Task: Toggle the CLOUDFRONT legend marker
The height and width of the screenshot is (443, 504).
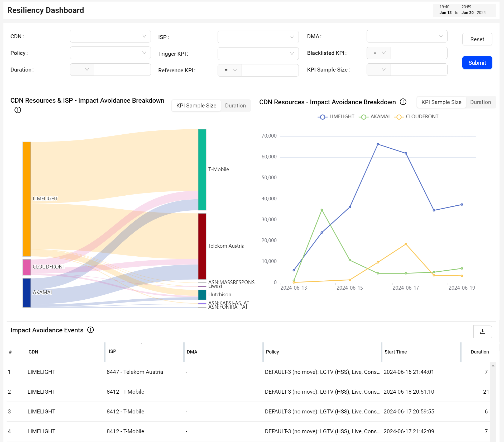Action: coord(399,117)
